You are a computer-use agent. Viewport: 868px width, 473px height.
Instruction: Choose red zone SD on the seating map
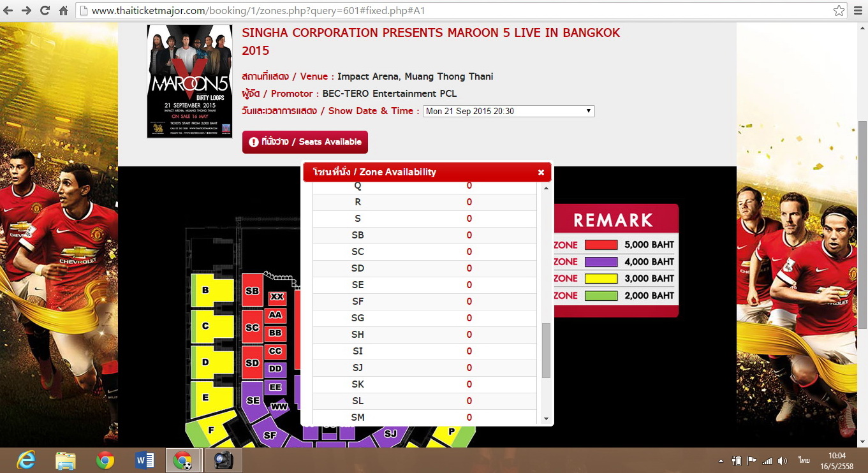point(253,363)
